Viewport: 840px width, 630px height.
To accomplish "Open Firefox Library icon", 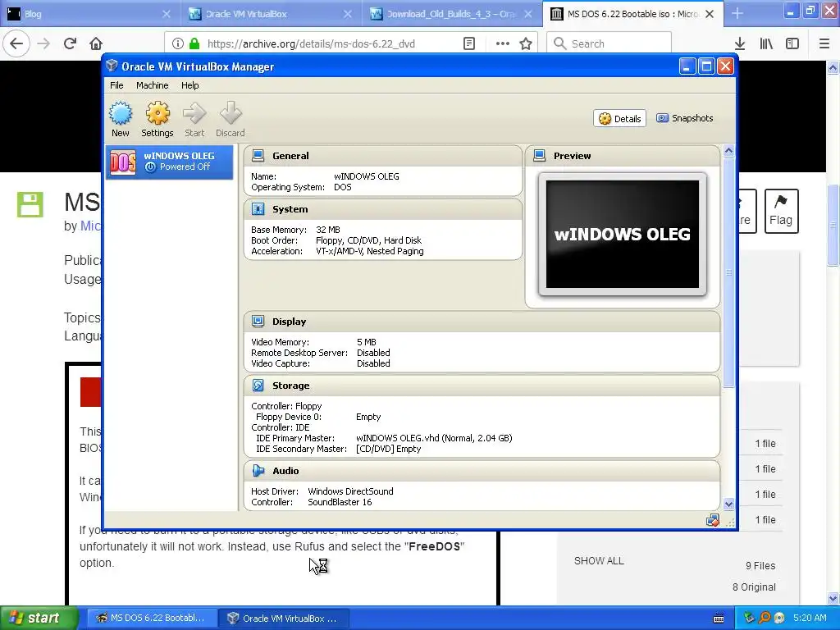I will pos(766,44).
